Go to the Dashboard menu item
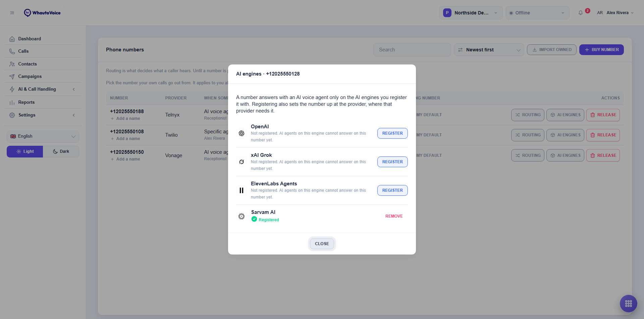 (x=43, y=39)
